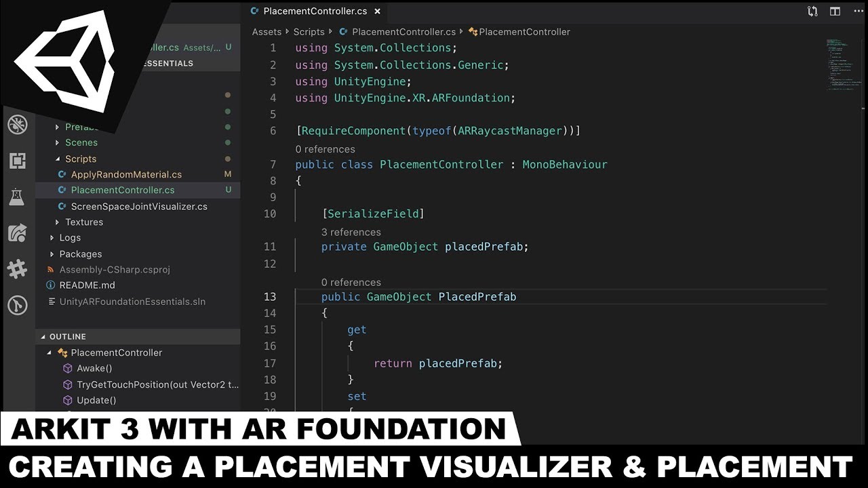This screenshot has height=488, width=868.
Task: Open the Debug view in the activity bar
Action: click(x=17, y=125)
